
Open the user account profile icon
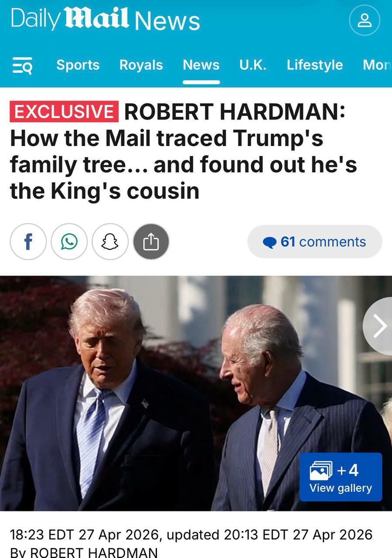pos(365,20)
